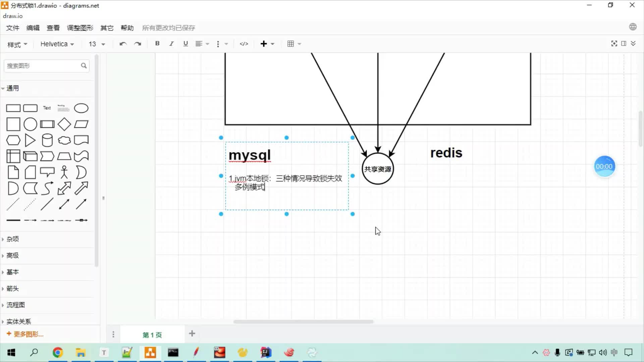Click the 00:00 recording timer button
The image size is (644, 362).
[604, 166]
